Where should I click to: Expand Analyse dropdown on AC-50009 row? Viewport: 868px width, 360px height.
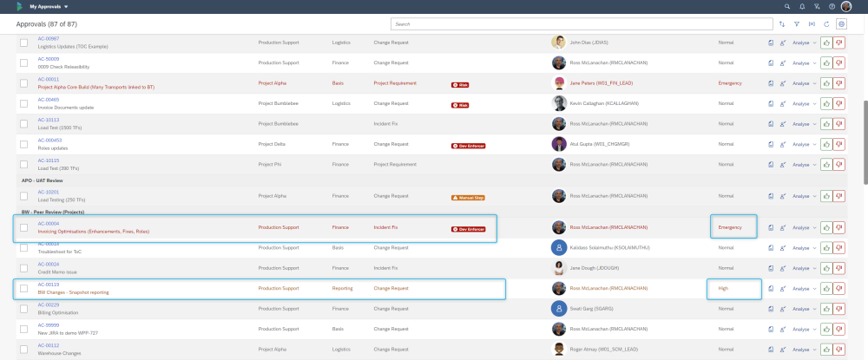(x=805, y=62)
